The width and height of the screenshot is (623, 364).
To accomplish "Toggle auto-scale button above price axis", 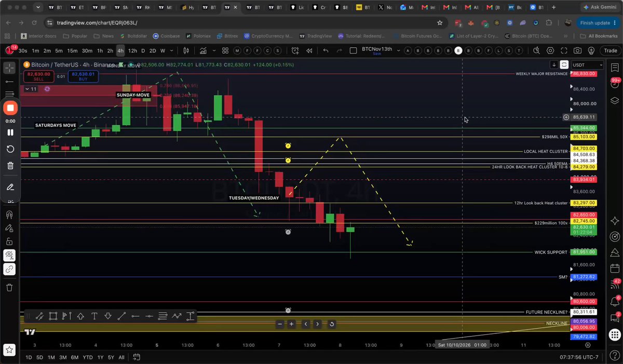I will tap(564, 65).
